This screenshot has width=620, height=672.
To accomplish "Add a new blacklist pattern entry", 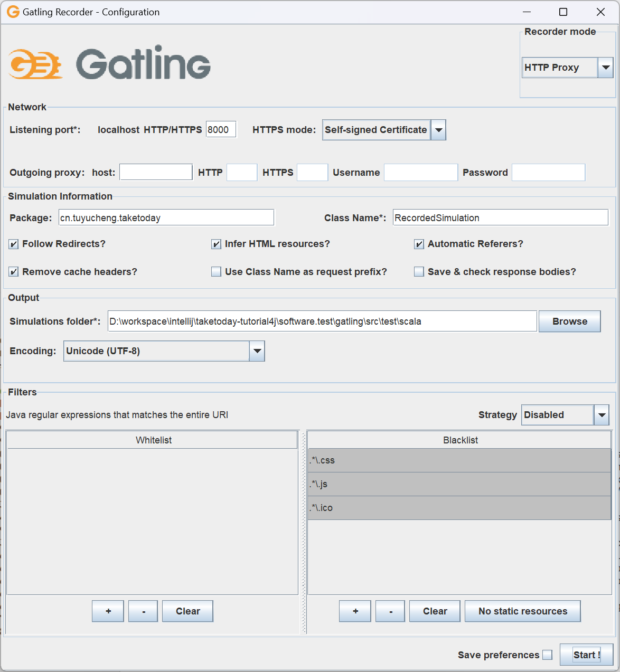I will coord(355,611).
